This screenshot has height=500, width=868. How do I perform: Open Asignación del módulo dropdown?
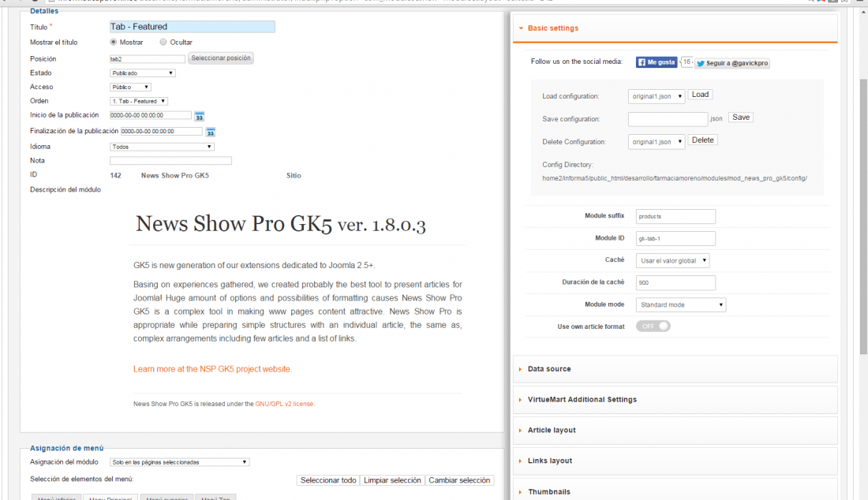tap(180, 462)
